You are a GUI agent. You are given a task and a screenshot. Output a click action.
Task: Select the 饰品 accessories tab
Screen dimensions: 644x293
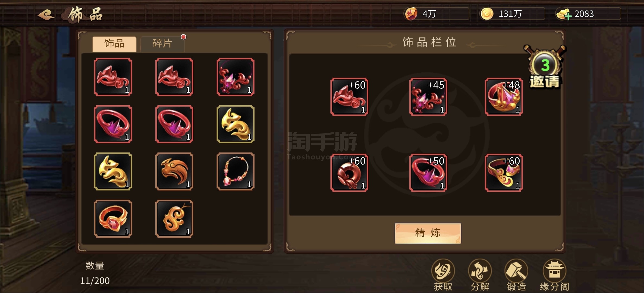point(114,44)
